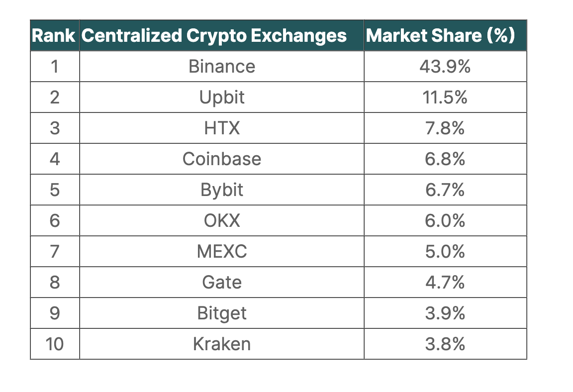Select the MEXC cell
This screenshot has height=392, width=573.
[x=222, y=252]
